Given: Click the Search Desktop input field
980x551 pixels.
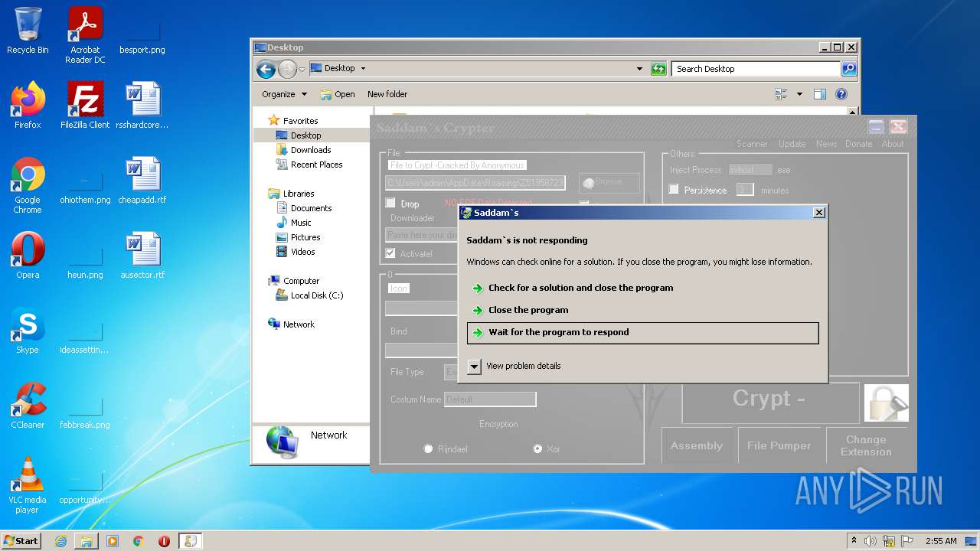Looking at the screenshot, I should coord(756,69).
